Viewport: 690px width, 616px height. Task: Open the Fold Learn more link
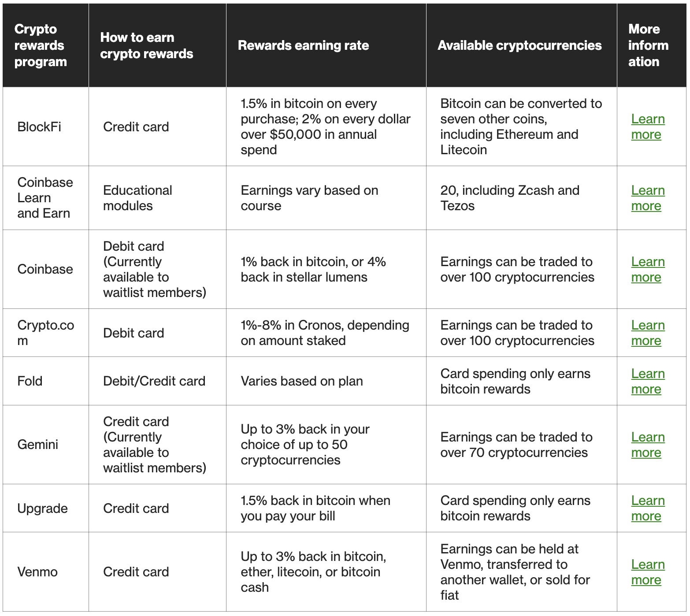click(x=648, y=381)
